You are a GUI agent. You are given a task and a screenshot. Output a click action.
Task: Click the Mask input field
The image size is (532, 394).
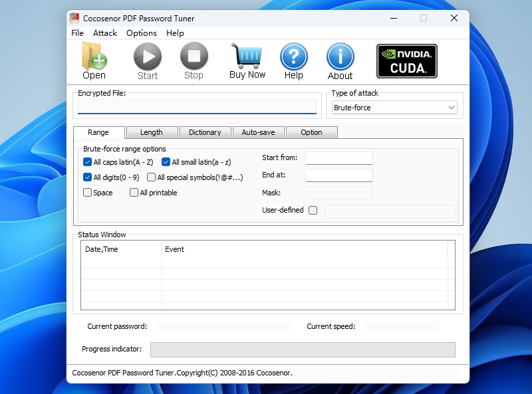(339, 193)
